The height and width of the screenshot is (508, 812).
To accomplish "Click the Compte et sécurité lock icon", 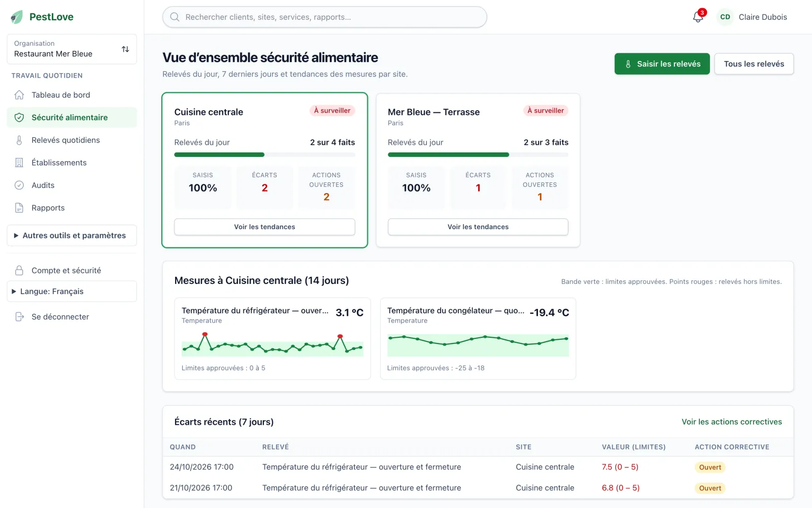I will tap(19, 270).
